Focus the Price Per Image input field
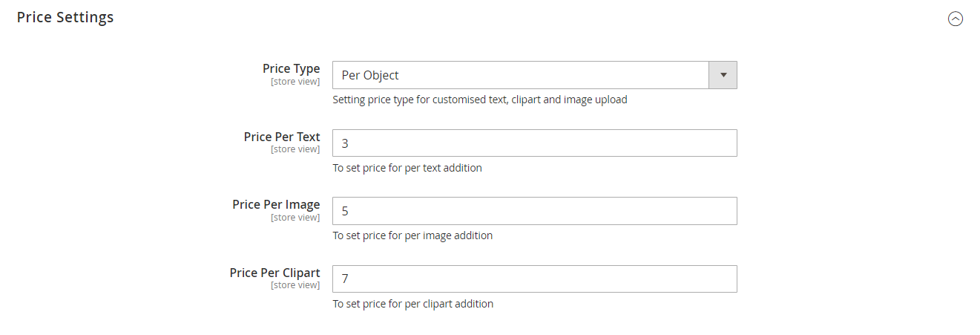Screen dimensions: 980x335 pos(534,211)
